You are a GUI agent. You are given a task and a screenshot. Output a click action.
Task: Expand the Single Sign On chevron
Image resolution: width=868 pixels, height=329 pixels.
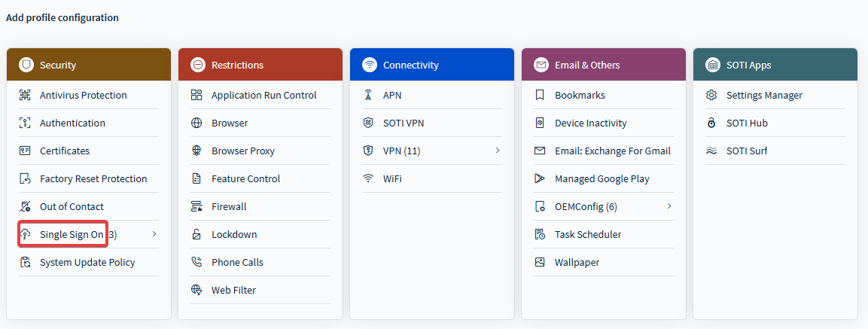coord(154,235)
